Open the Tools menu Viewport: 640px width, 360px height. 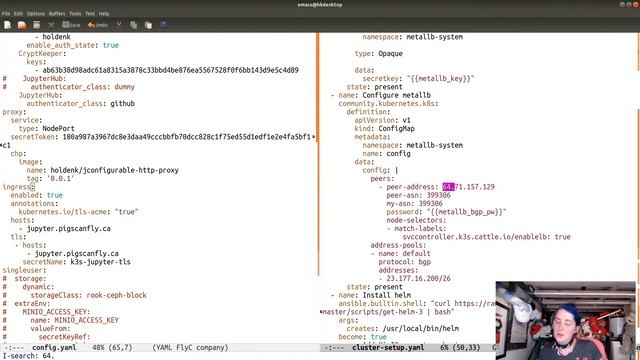click(75, 13)
